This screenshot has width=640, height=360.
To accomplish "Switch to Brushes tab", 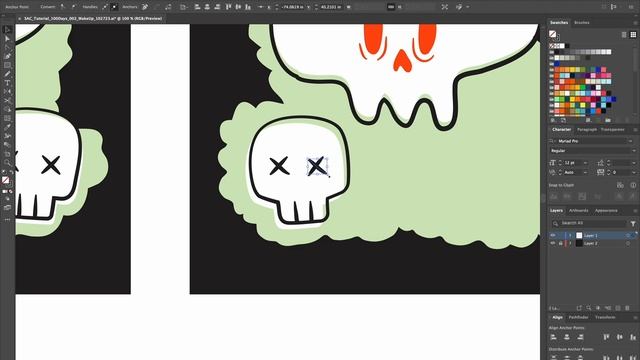I will [582, 23].
